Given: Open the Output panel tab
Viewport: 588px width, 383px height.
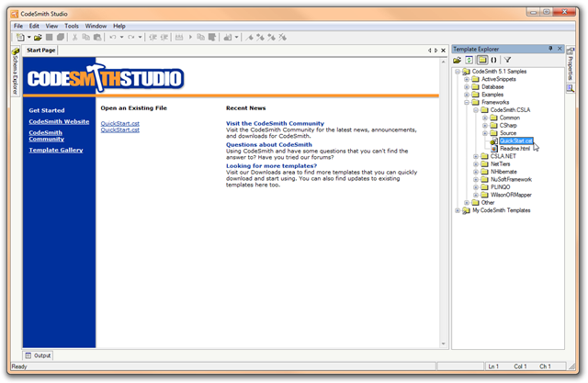Looking at the screenshot, I should [38, 355].
